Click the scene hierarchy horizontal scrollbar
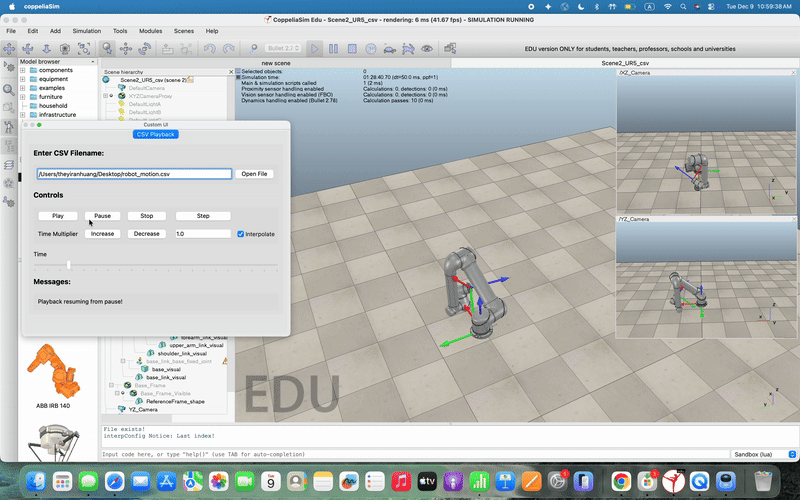Image resolution: width=800 pixels, height=500 pixels. (138, 418)
